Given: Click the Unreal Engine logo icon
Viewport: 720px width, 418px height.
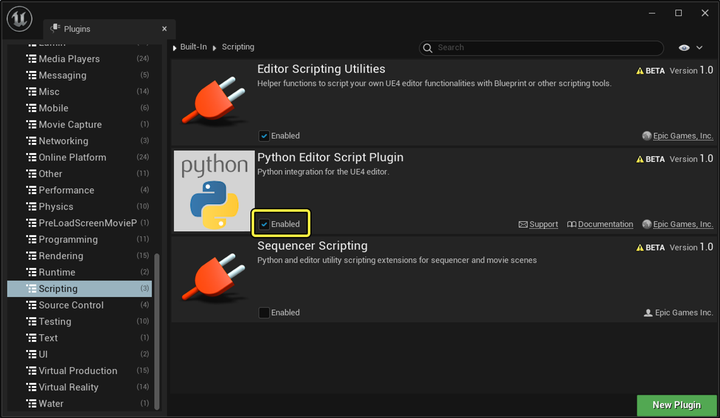Looking at the screenshot, I should (x=19, y=19).
